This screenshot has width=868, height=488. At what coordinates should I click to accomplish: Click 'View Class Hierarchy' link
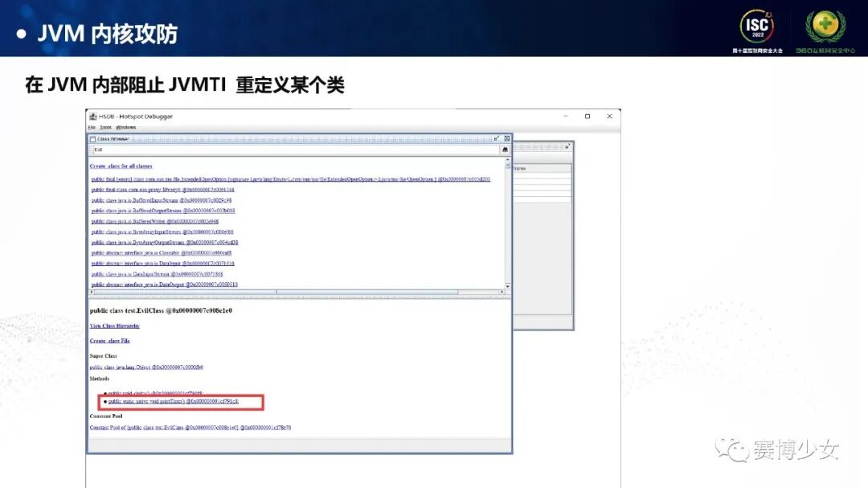pos(115,326)
